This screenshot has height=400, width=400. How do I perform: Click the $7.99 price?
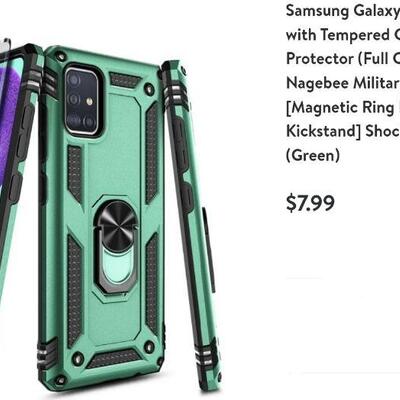[x=310, y=203]
